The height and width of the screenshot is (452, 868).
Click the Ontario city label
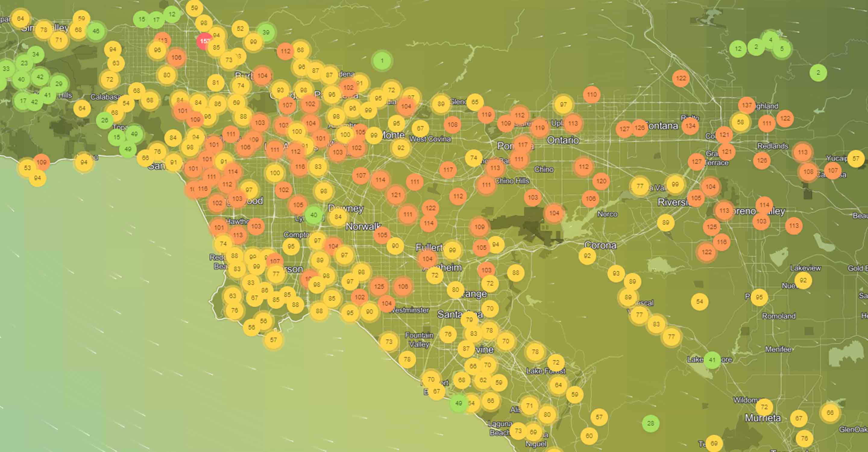click(x=563, y=140)
